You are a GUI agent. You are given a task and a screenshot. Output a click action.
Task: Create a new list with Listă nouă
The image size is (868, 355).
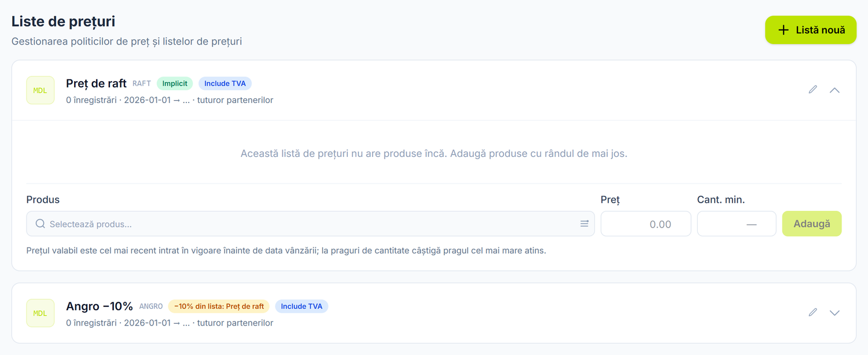click(x=811, y=30)
